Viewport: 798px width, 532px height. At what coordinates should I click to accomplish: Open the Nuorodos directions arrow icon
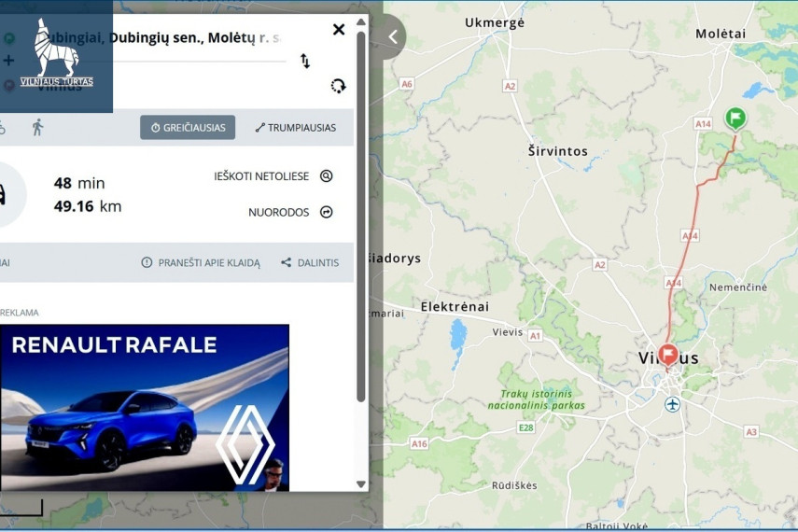click(x=327, y=212)
